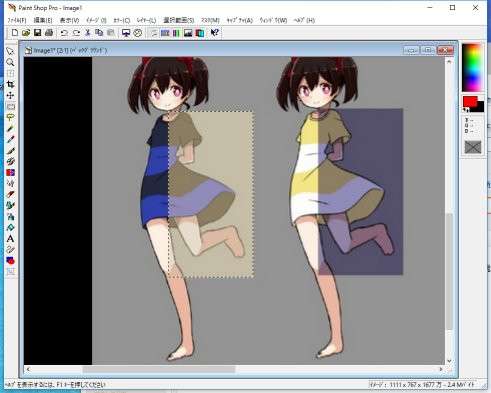Click the red foreground color swatch

pos(469,101)
